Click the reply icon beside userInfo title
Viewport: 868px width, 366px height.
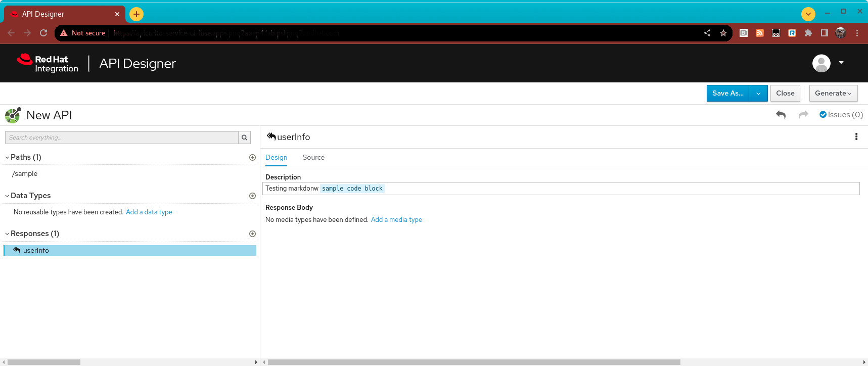point(271,136)
